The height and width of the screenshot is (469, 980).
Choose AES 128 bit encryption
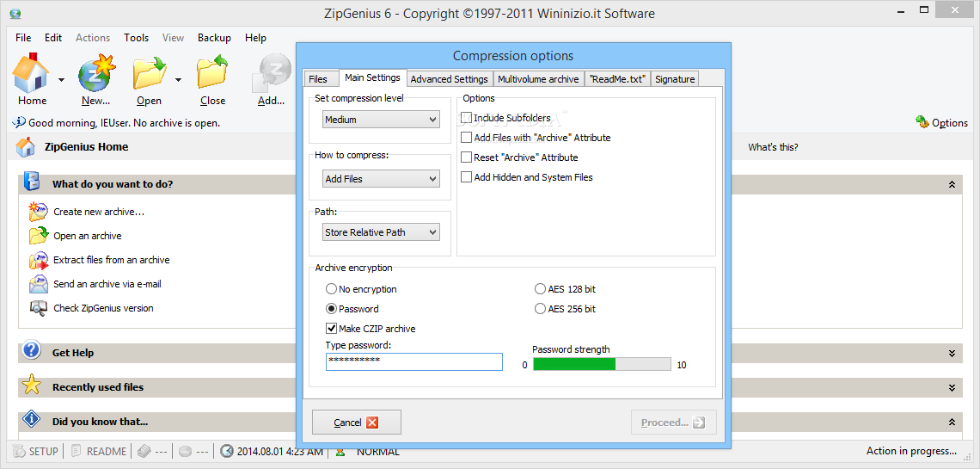[540, 289]
